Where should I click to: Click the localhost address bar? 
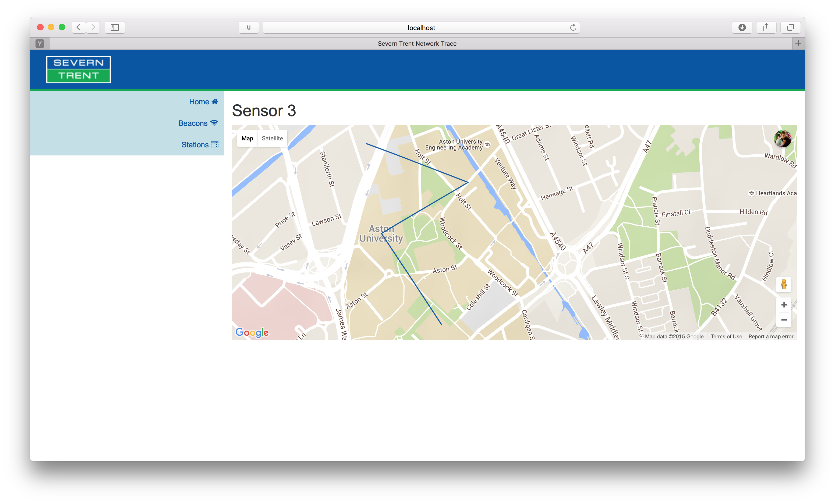coord(421,28)
